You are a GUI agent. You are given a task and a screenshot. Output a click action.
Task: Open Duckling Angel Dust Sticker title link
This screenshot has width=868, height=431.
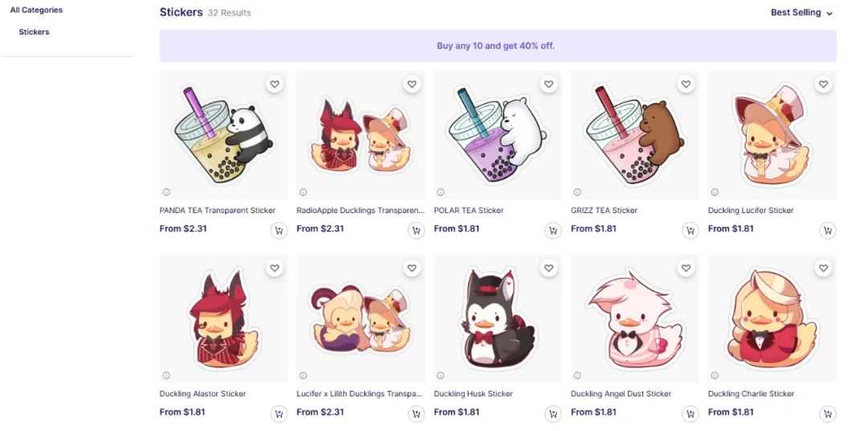click(x=620, y=394)
